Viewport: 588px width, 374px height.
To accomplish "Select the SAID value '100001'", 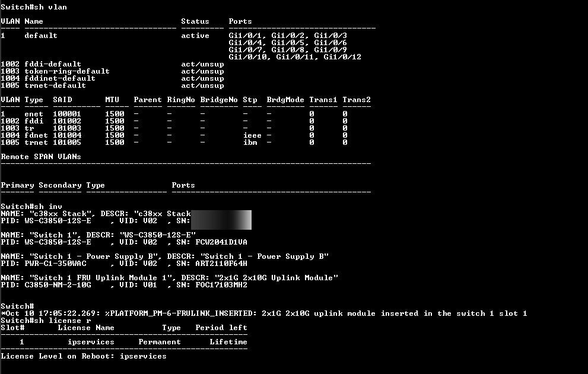I will (67, 114).
